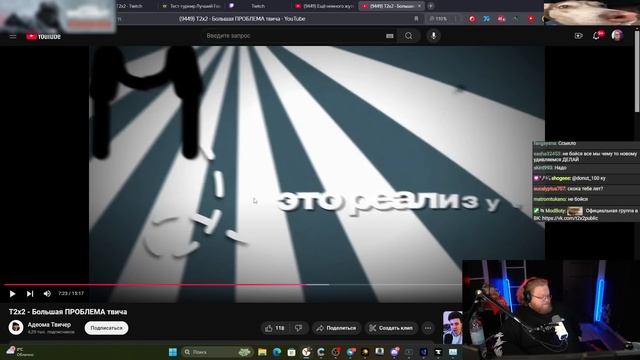Open YouTube notifications bell

597,36
